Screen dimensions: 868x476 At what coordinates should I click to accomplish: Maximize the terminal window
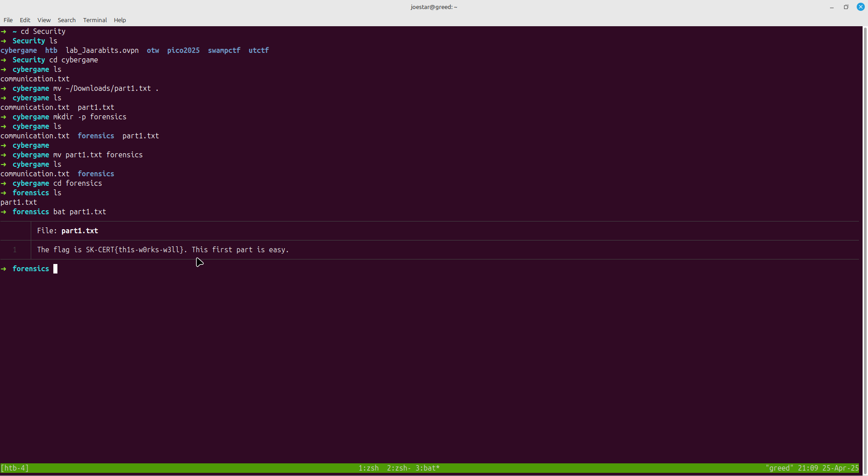[x=846, y=7]
